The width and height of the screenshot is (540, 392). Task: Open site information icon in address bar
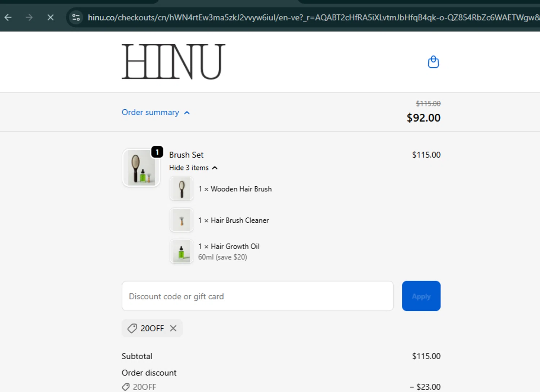click(76, 17)
